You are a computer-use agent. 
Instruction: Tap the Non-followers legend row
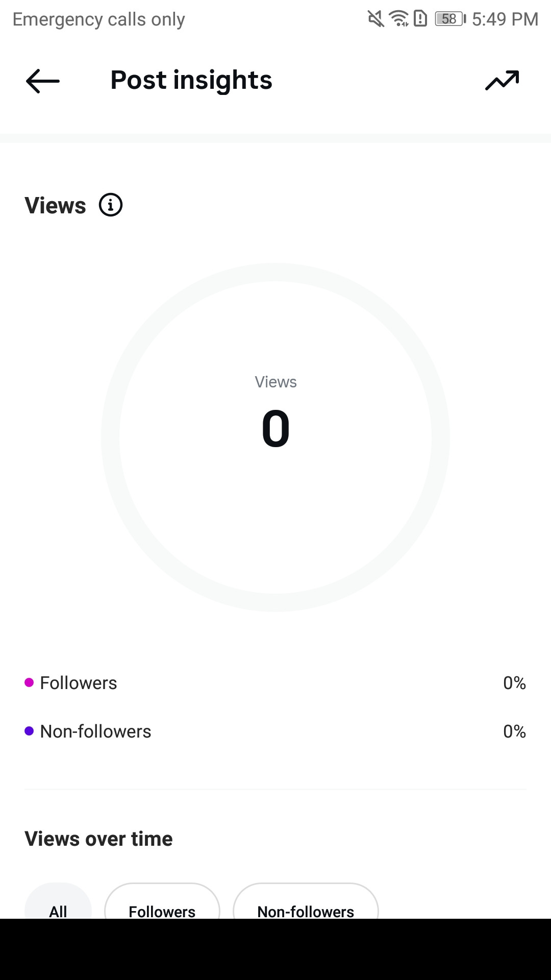[x=275, y=731]
